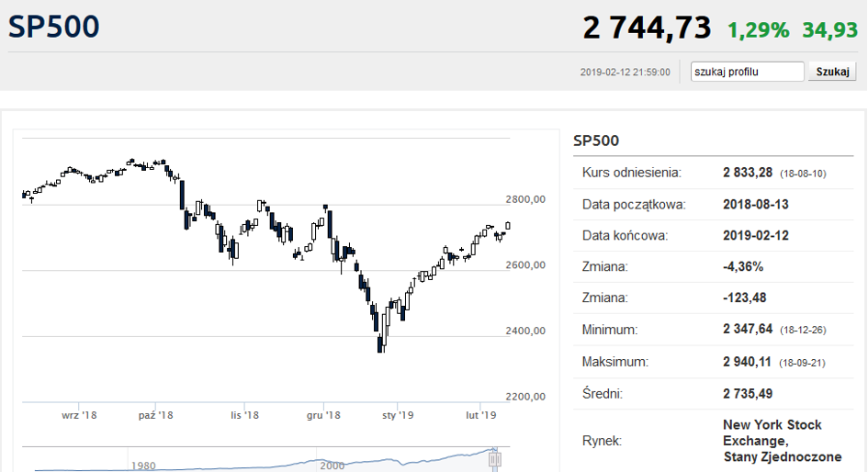Click the 2000 mark in the navigator
The image size is (868, 472).
pyautogui.click(x=333, y=465)
